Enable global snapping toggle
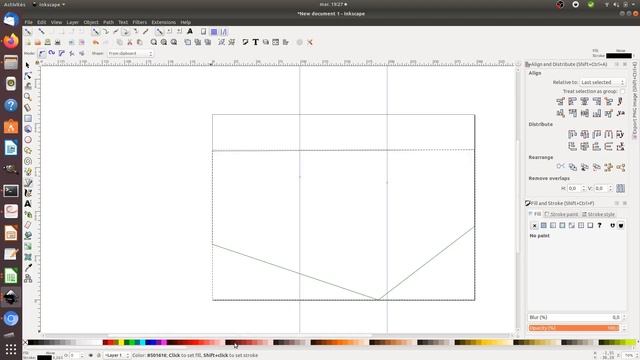Screen dimensions: 640x360 tap(28, 31)
